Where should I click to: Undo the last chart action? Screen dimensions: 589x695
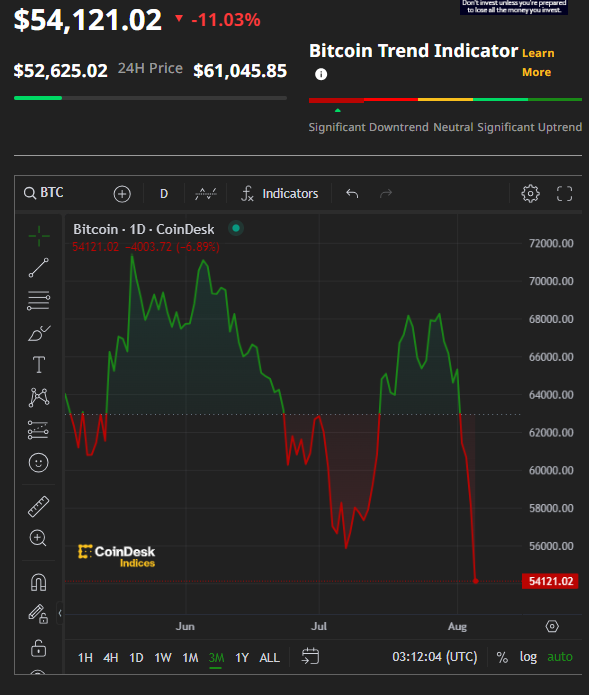click(352, 194)
